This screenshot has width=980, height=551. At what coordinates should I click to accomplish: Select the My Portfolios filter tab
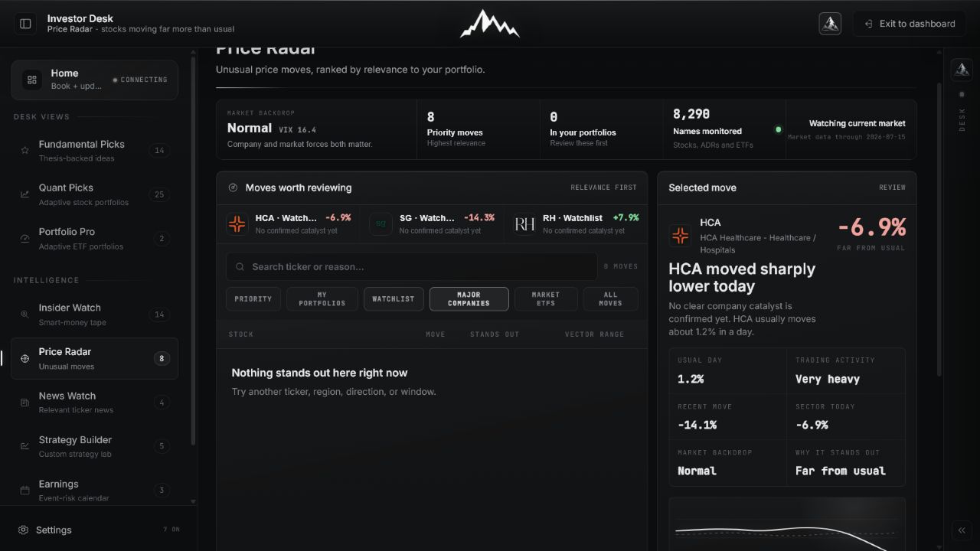[x=322, y=298]
